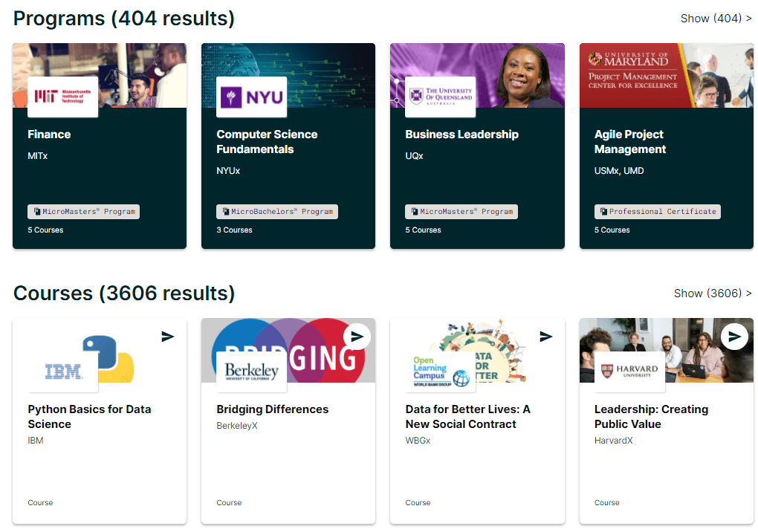
Task: Click the play arrow on Leadership: Creating Public Value card
Action: tap(734, 337)
